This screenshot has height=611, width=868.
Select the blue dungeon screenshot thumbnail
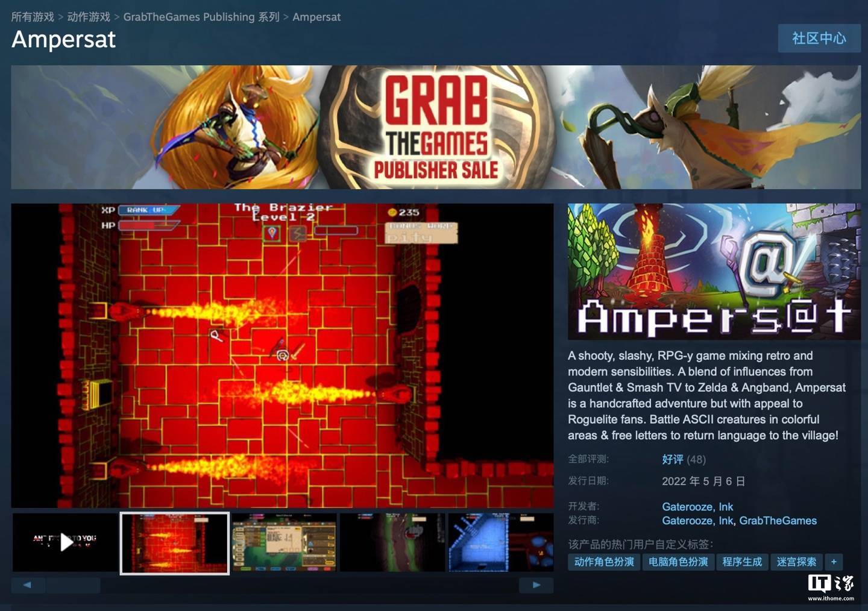[x=500, y=542]
